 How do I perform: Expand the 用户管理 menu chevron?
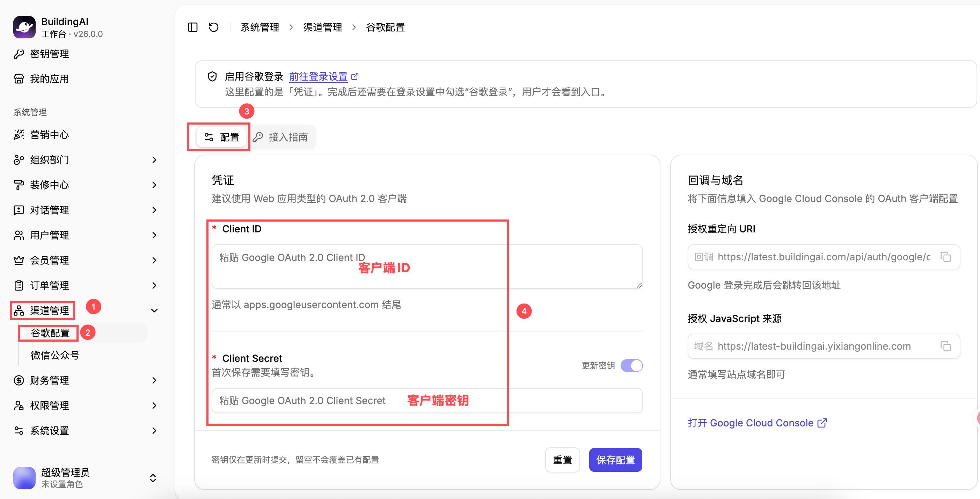click(154, 235)
